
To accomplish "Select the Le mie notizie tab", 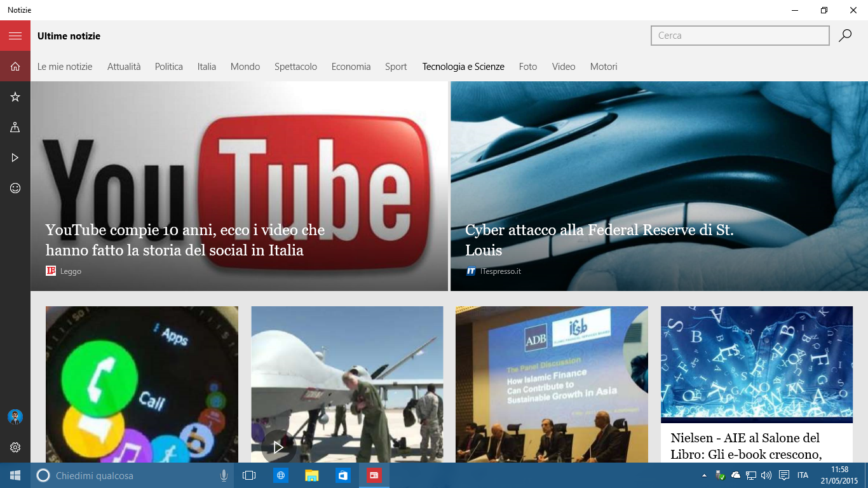I will point(65,67).
